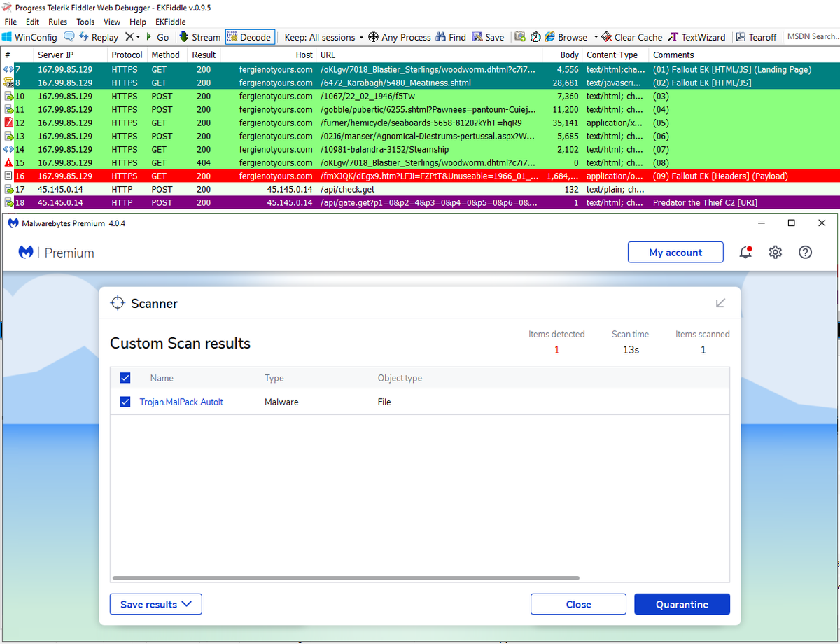The width and height of the screenshot is (840, 644).
Task: Open Malwarebytes settings gear
Action: (776, 253)
